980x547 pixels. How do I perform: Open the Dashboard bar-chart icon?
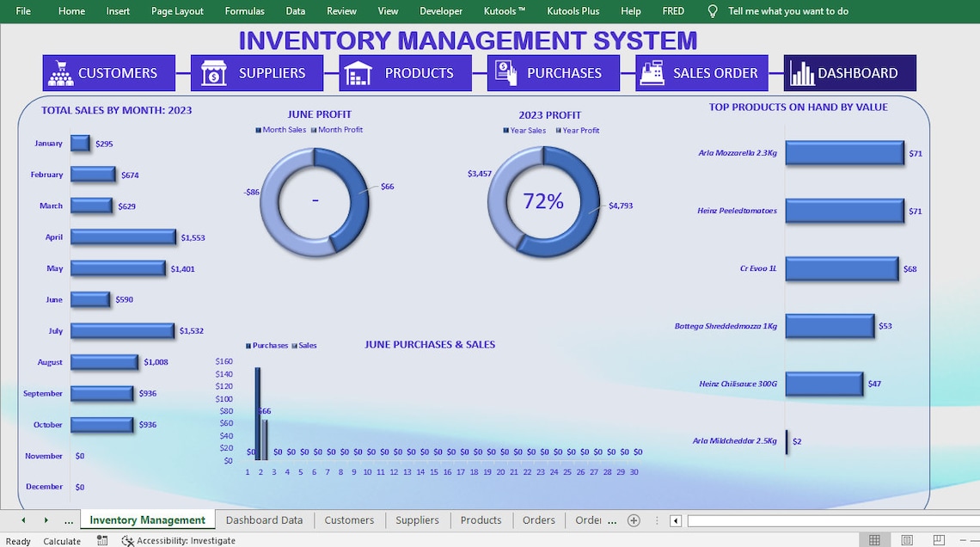[803, 73]
